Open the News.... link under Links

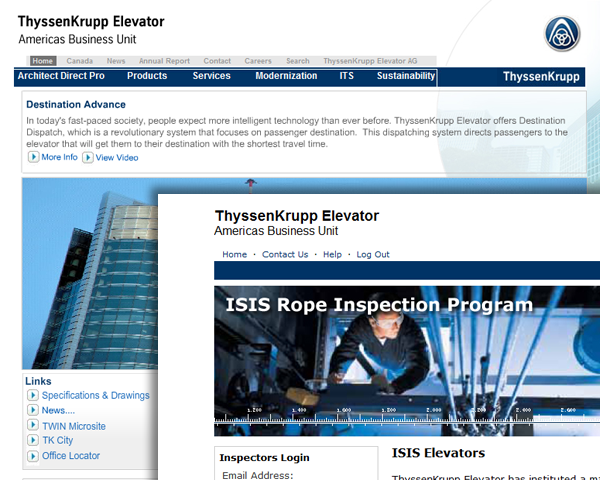tap(58, 410)
